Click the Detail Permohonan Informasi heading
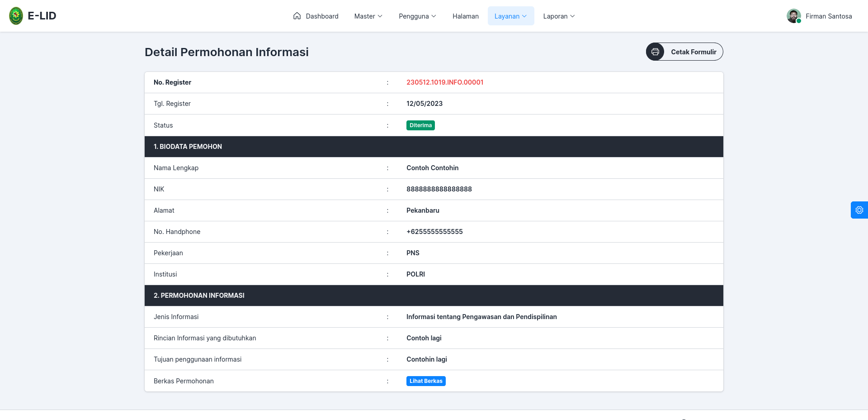 pyautogui.click(x=226, y=52)
